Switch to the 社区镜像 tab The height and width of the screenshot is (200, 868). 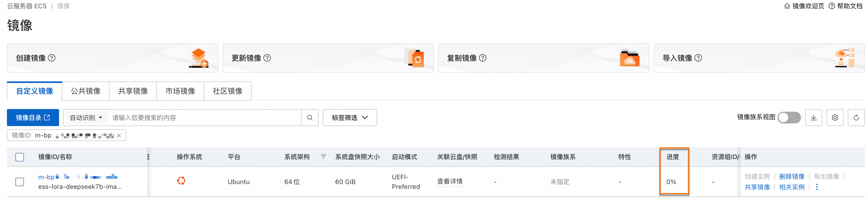227,91
